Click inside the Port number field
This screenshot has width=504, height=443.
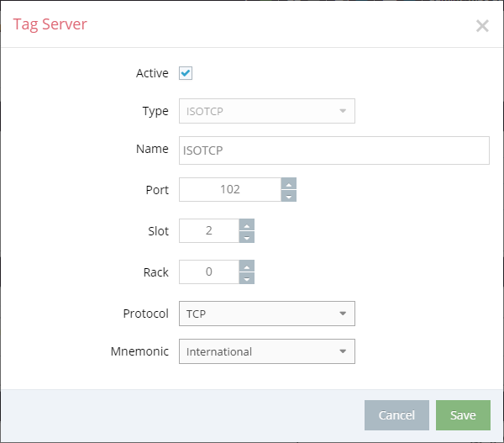230,189
